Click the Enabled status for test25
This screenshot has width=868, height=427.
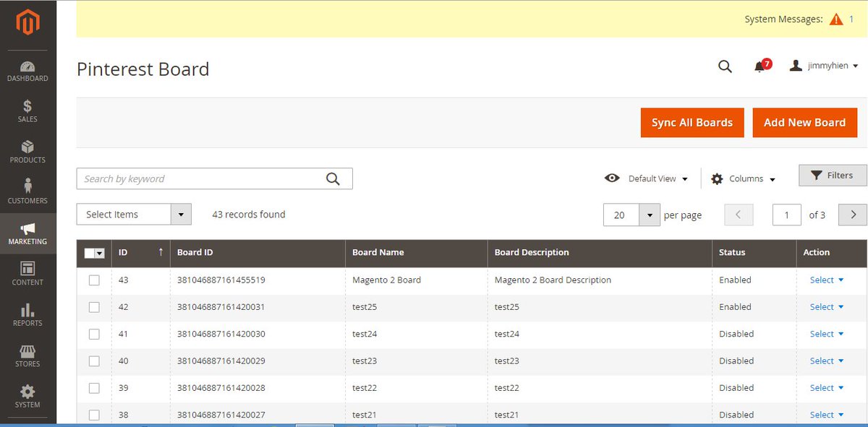[735, 307]
